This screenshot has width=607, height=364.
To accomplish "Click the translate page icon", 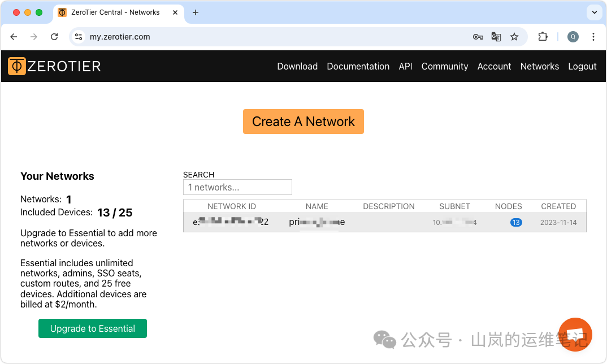I will click(x=496, y=37).
